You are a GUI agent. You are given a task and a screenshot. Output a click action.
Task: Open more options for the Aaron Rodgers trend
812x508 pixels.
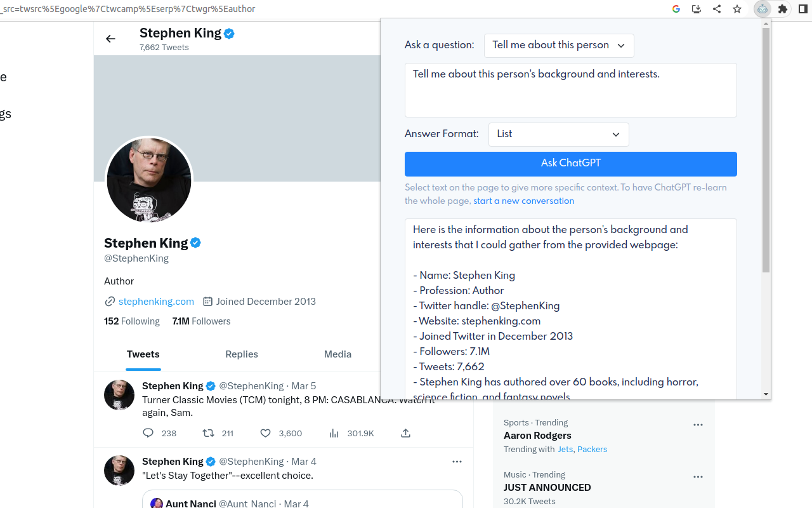coord(698,425)
